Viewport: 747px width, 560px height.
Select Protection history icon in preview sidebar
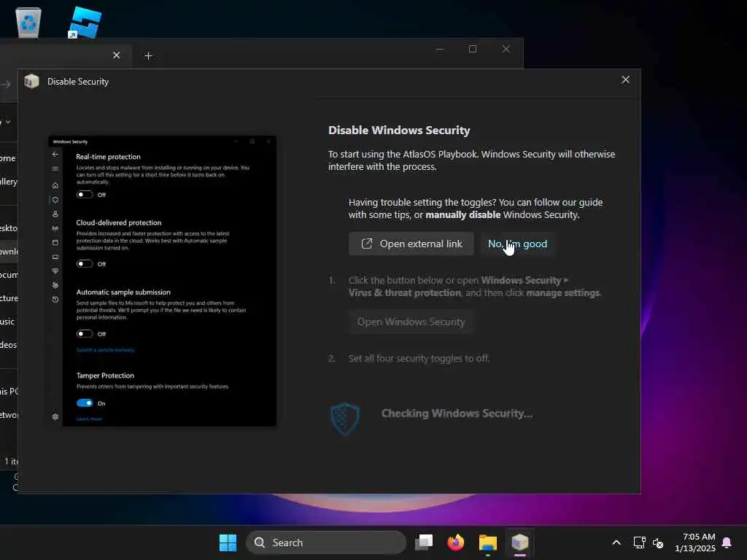tap(55, 300)
